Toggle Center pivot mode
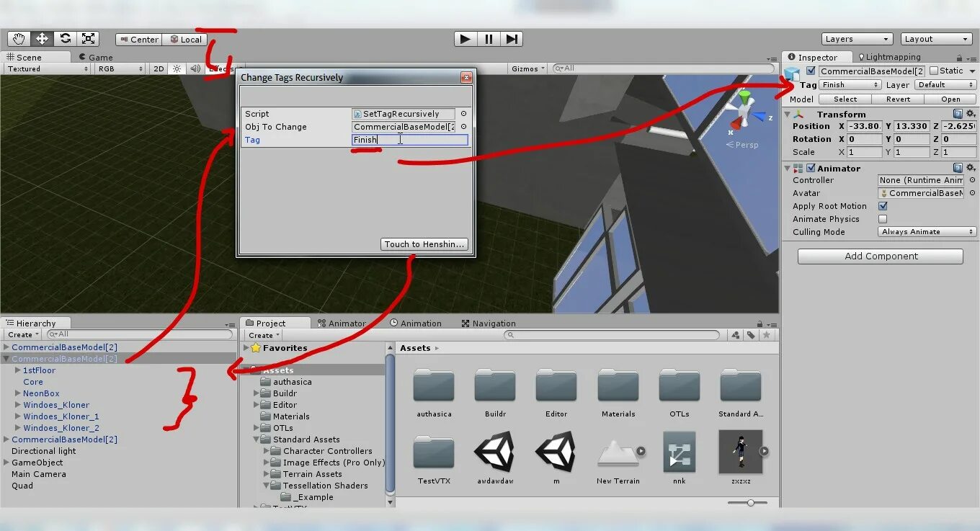The height and width of the screenshot is (531, 980). pos(139,40)
